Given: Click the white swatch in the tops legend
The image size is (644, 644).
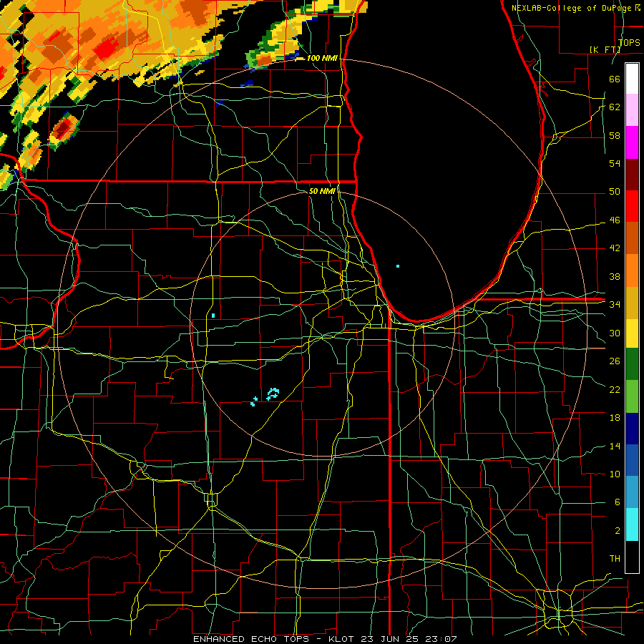Looking at the screenshot, I should pyautogui.click(x=632, y=79).
